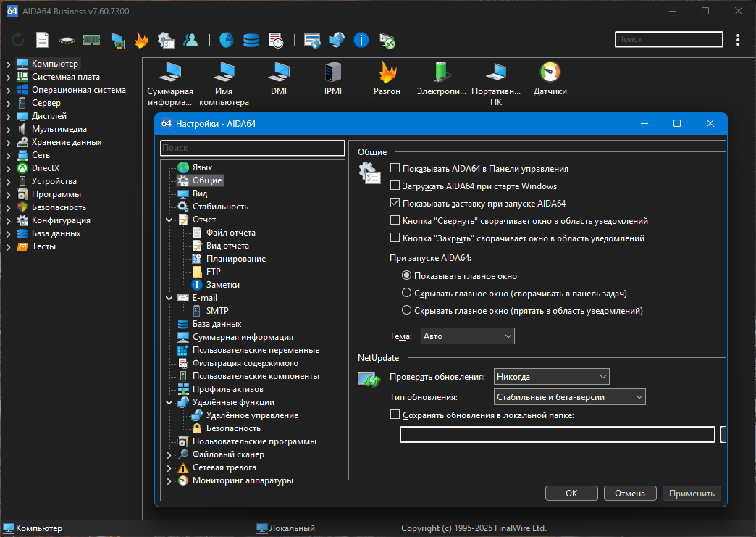Select Показывать главное окно radio button

406,275
